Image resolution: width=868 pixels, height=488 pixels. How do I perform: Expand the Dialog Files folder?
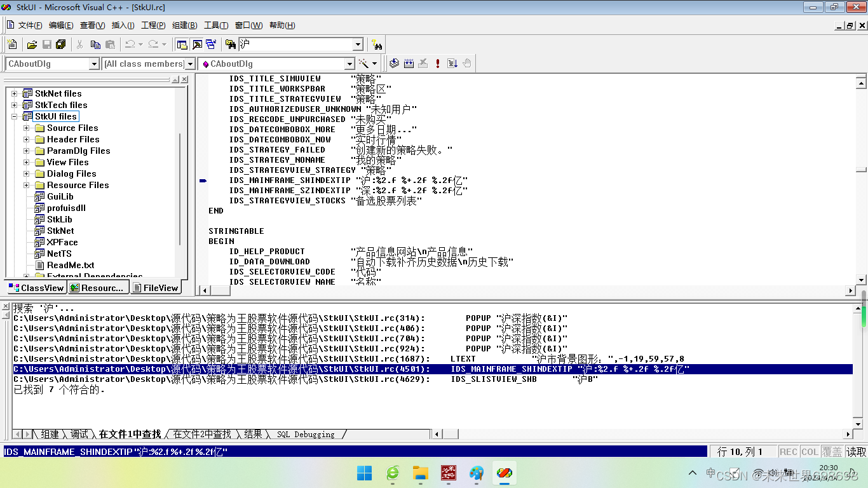tap(27, 173)
